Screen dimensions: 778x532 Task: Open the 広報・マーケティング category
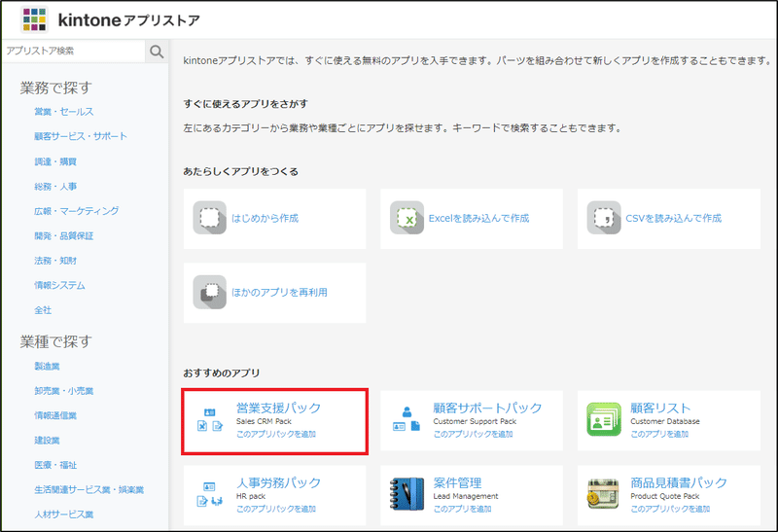pos(77,211)
